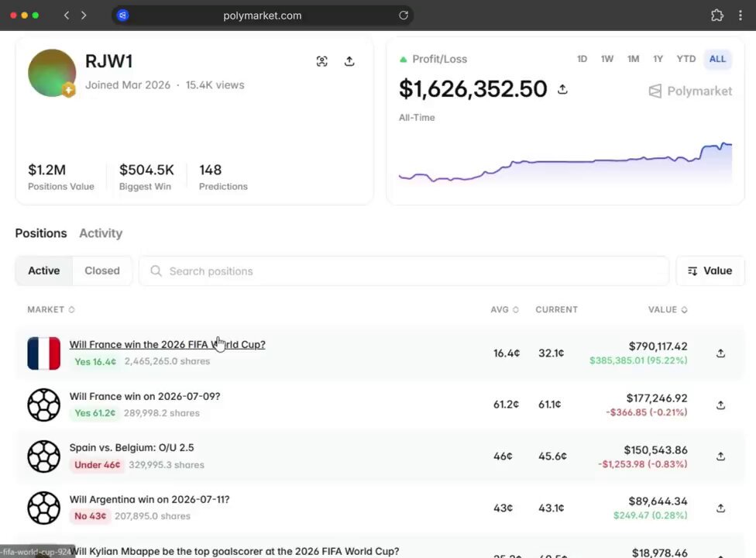Click the France flag market image

pos(44,353)
